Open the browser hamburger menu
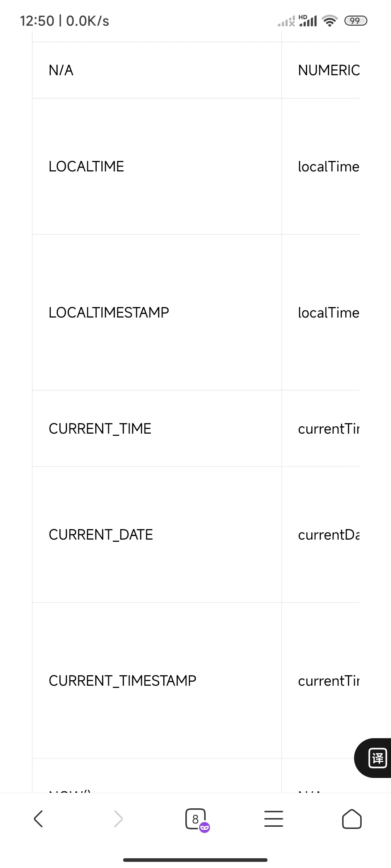 pyautogui.click(x=274, y=819)
